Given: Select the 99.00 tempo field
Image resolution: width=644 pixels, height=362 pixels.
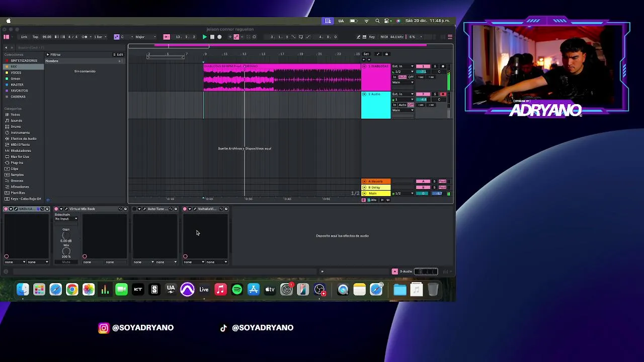Looking at the screenshot, I should tap(47, 37).
